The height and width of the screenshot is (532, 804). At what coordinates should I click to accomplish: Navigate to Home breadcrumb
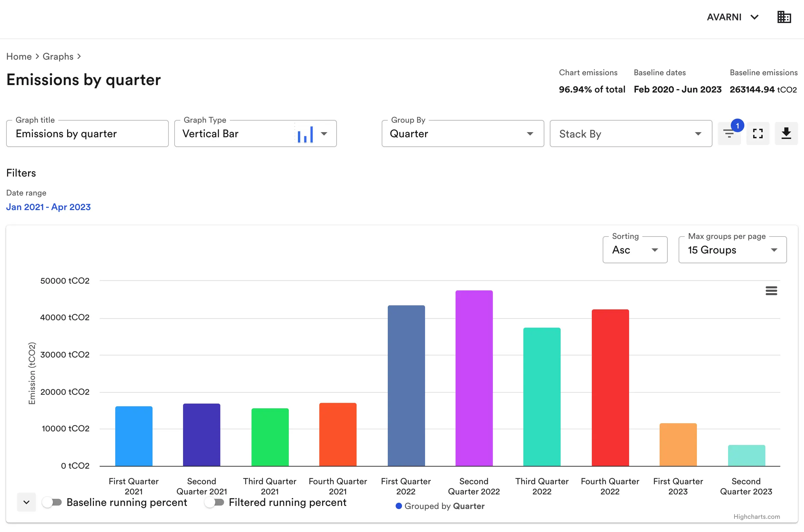[x=19, y=56]
